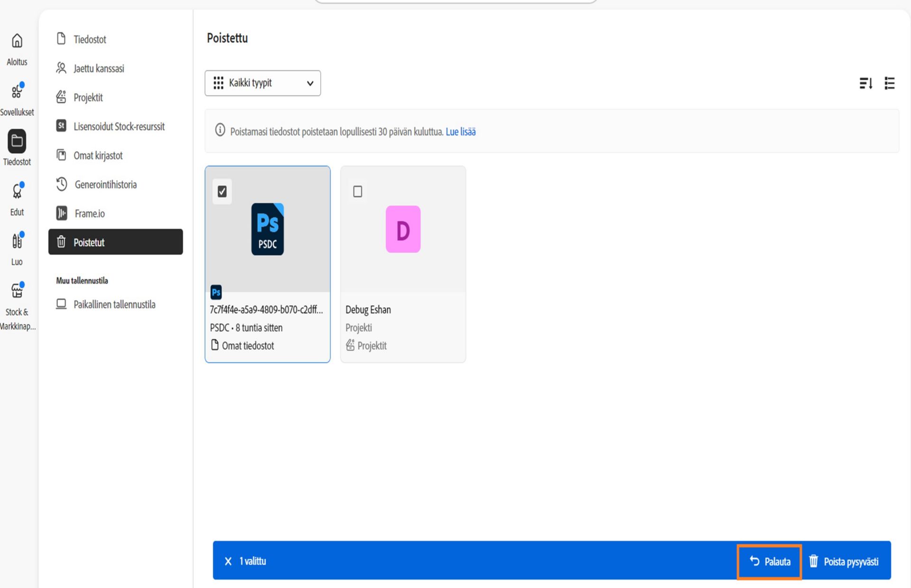Viewport: 911px width, 588px height.
Task: Click the 7c7f4f4e-a5a9-4809-b070 file name
Action: click(x=266, y=309)
